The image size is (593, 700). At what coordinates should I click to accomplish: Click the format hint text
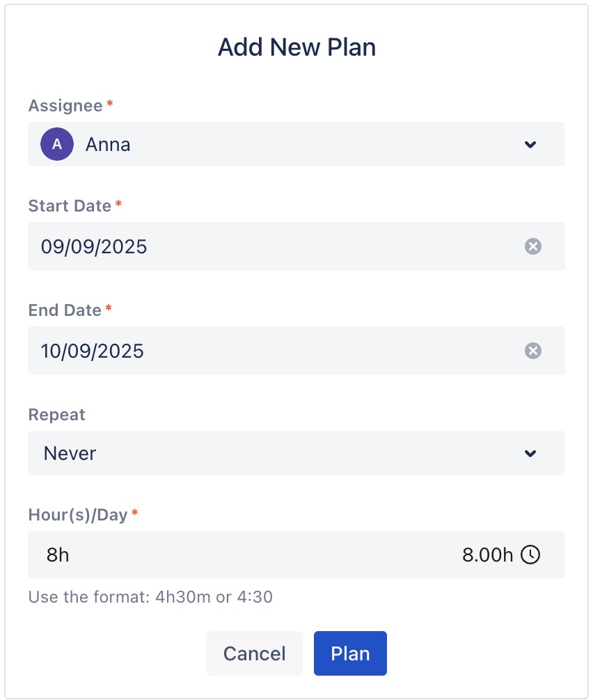150,597
